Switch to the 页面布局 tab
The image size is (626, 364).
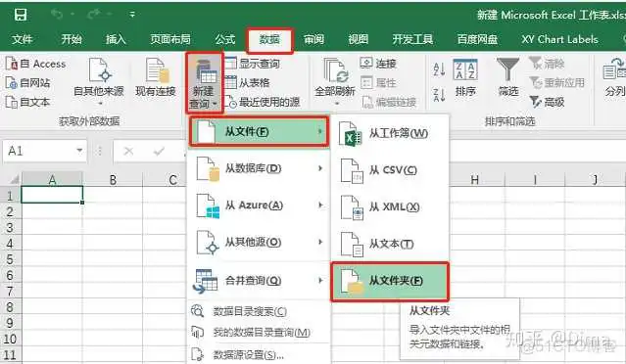[170, 39]
